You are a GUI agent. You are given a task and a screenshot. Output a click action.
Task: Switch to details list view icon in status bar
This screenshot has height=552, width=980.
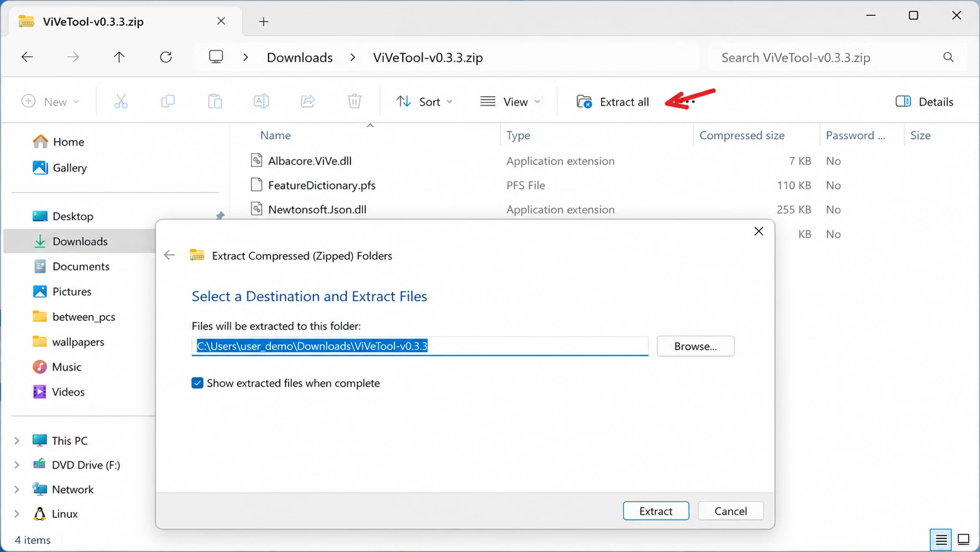941,540
